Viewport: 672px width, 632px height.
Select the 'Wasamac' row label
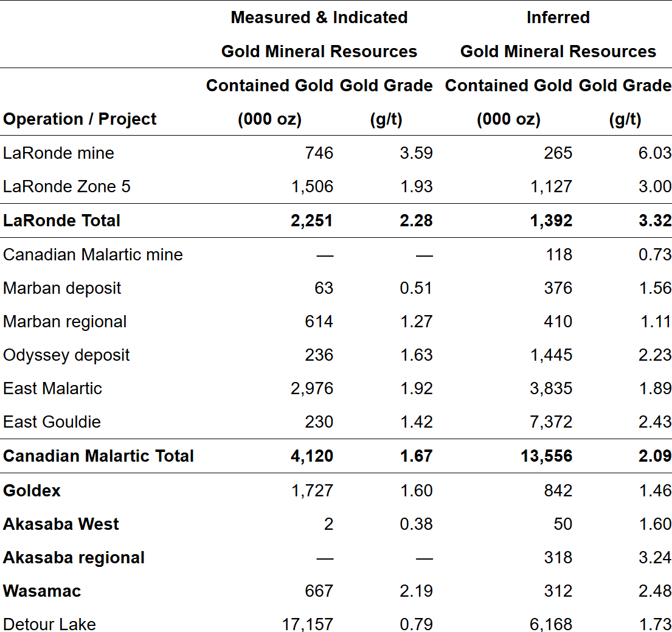click(42, 591)
